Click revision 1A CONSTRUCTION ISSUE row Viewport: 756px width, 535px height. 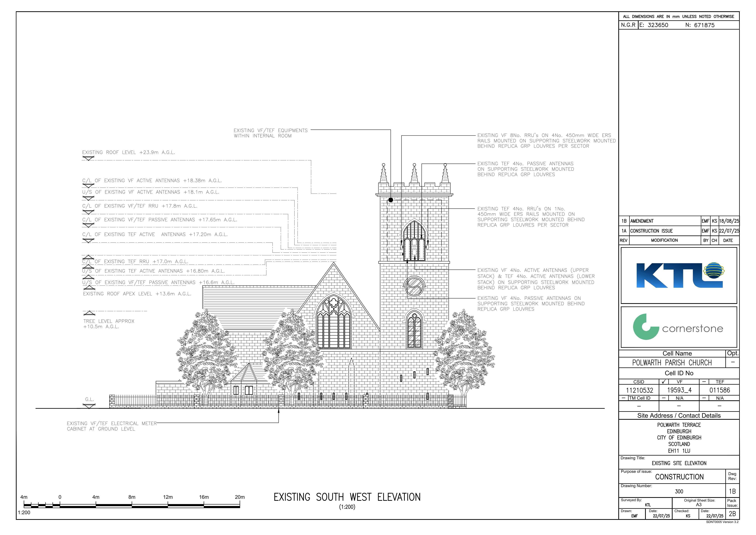[x=679, y=231]
